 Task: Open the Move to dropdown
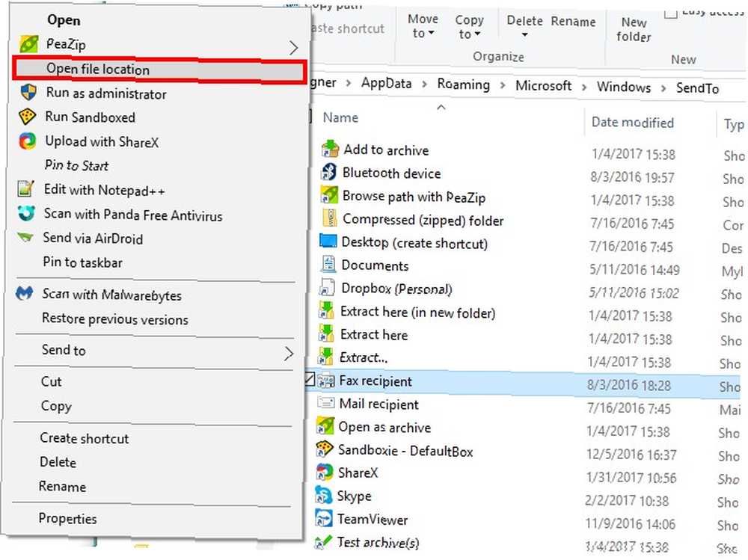tap(423, 26)
